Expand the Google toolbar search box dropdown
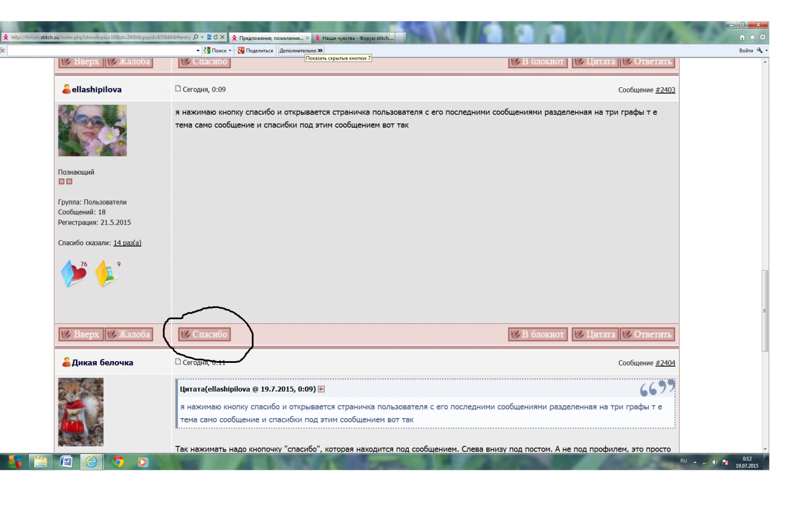798x532 pixels. click(198, 51)
